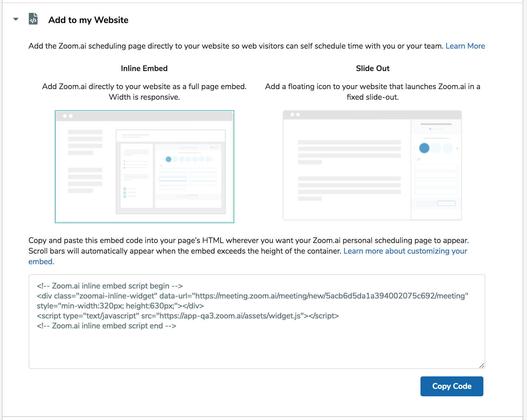Open the Learn More link
Image resolution: width=527 pixels, height=420 pixels.
pyautogui.click(x=465, y=46)
